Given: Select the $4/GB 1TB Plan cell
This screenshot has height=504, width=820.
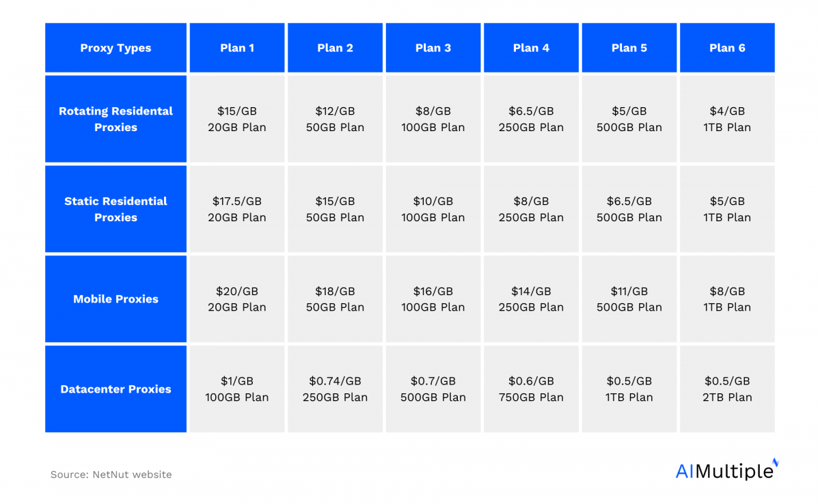Looking at the screenshot, I should (727, 119).
